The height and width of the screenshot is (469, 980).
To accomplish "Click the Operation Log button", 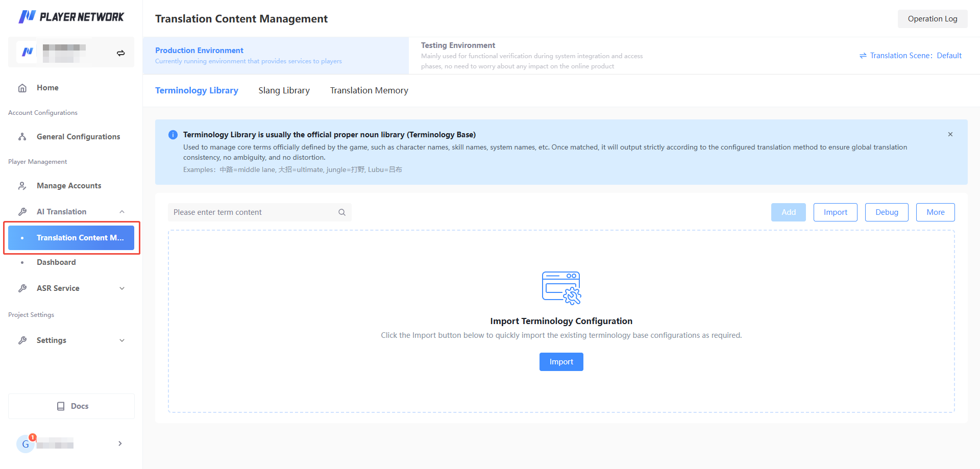I will 933,19.
